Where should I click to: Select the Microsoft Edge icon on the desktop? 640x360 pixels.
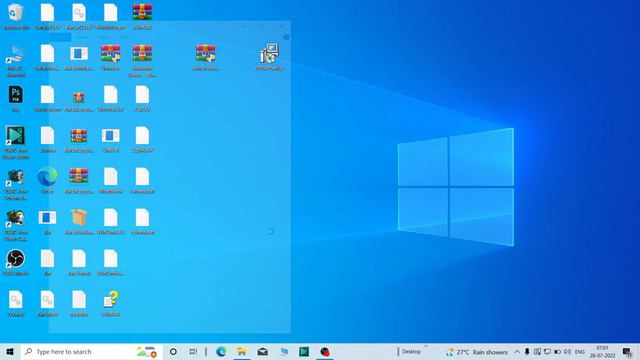[x=47, y=180]
